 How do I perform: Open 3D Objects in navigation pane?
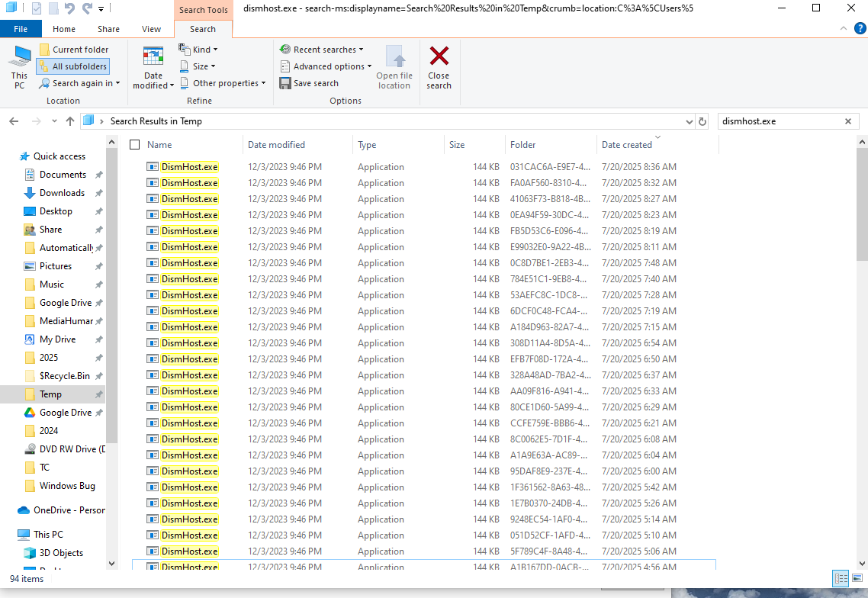coord(61,552)
